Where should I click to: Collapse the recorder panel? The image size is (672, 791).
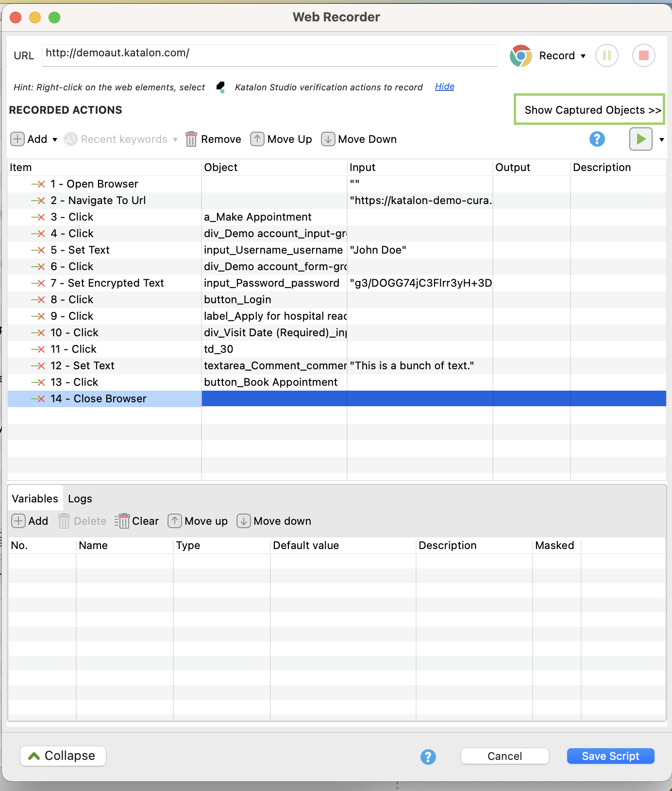click(x=63, y=756)
